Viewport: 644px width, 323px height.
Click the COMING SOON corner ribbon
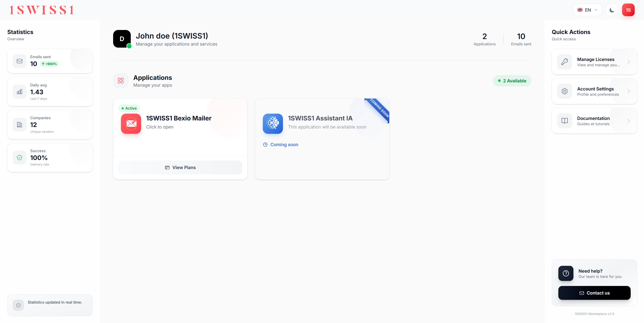(x=379, y=109)
